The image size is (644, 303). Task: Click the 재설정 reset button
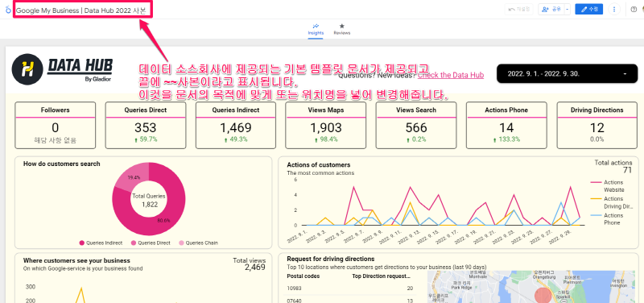pos(519,9)
